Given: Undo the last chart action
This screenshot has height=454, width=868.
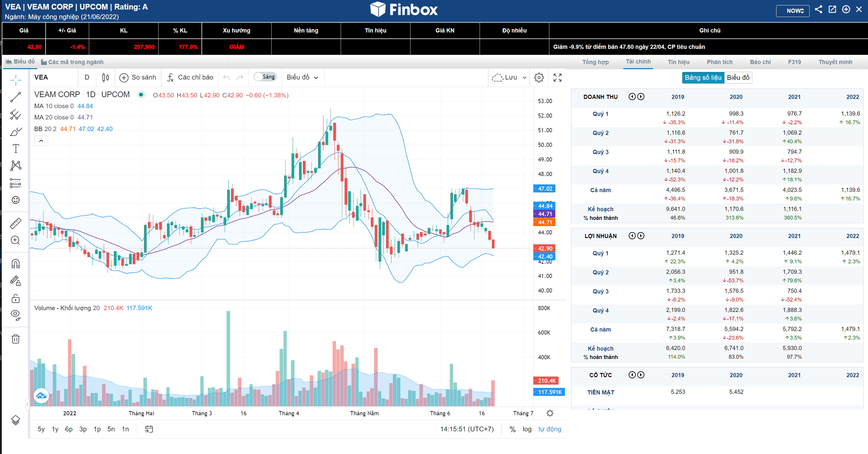Looking at the screenshot, I should (227, 78).
